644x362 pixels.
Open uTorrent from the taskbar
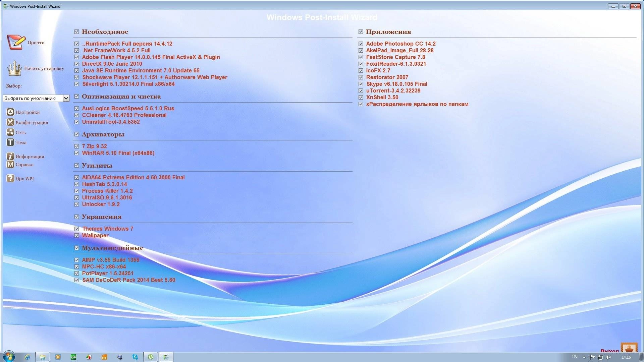pyautogui.click(x=151, y=357)
